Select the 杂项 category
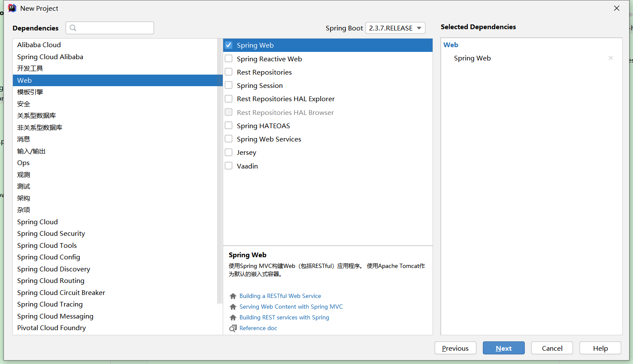 tap(115, 210)
